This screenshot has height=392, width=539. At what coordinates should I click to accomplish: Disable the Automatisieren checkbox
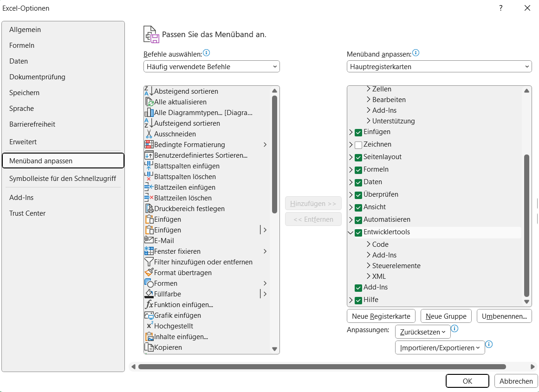pos(358,220)
